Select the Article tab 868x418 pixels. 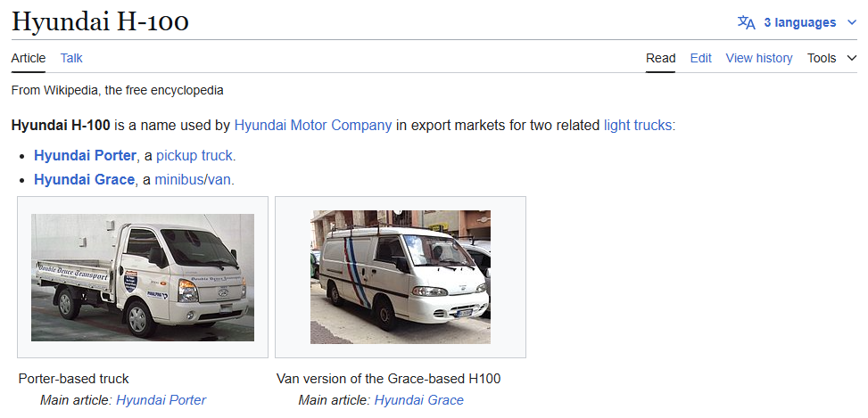(x=29, y=58)
